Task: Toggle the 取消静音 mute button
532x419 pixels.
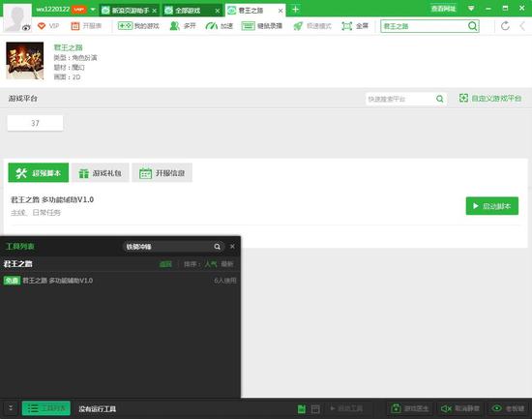Action: pos(459,408)
